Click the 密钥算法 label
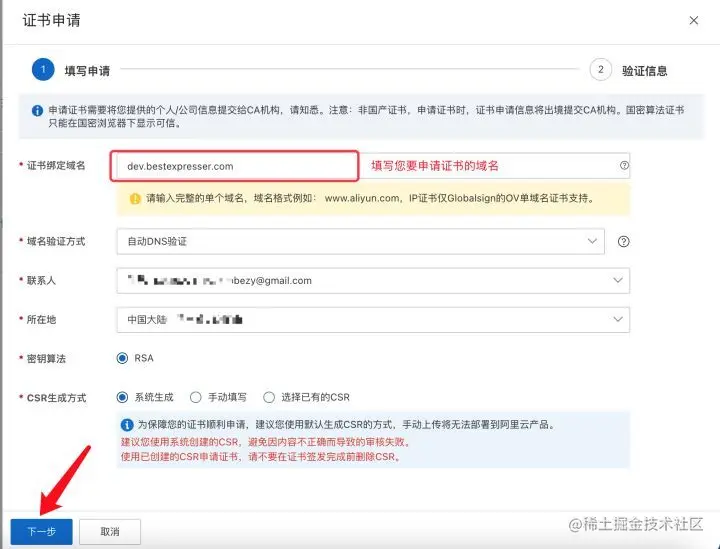 (46, 359)
